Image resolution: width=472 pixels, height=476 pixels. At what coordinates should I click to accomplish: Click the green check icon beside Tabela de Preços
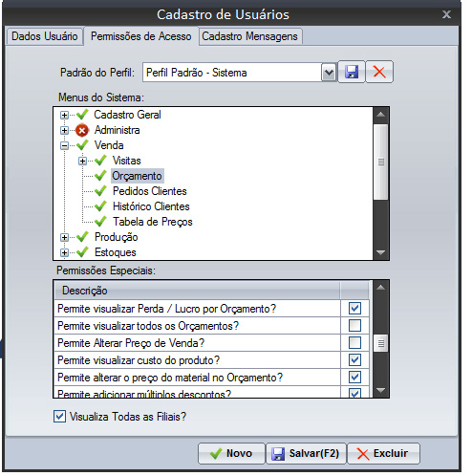click(x=100, y=222)
